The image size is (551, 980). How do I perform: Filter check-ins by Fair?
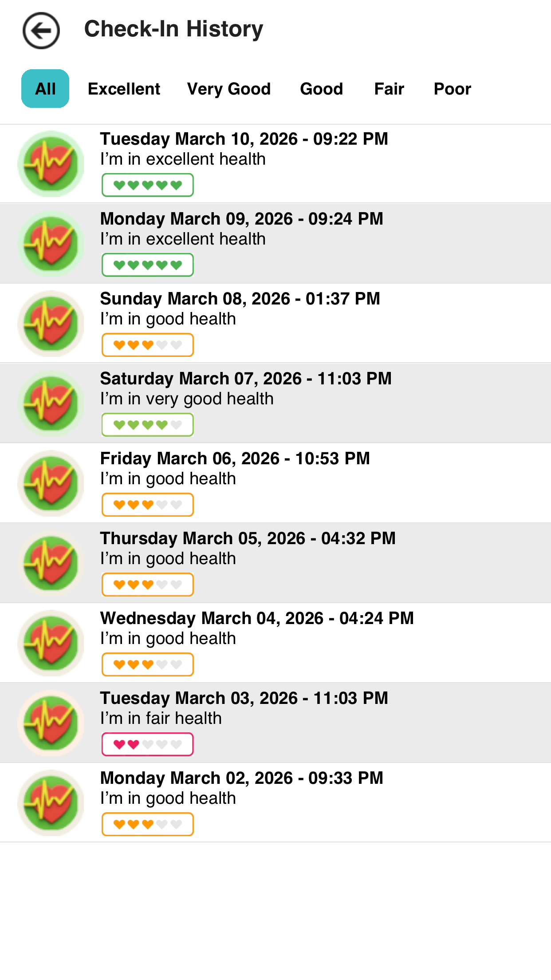(389, 89)
